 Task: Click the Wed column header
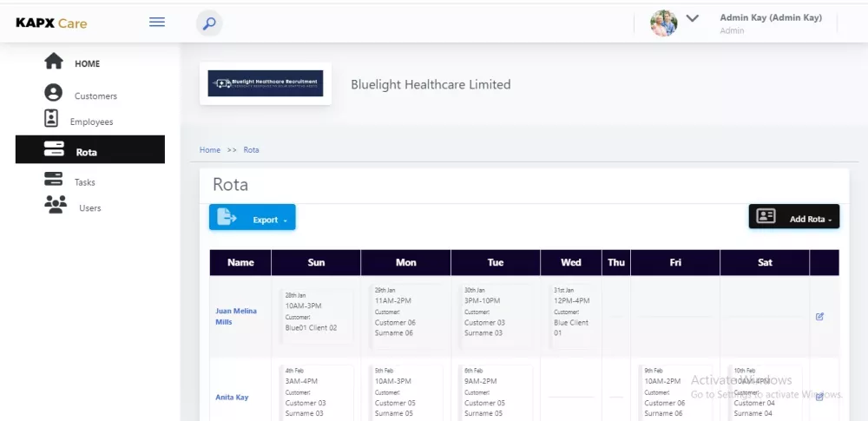(x=571, y=262)
